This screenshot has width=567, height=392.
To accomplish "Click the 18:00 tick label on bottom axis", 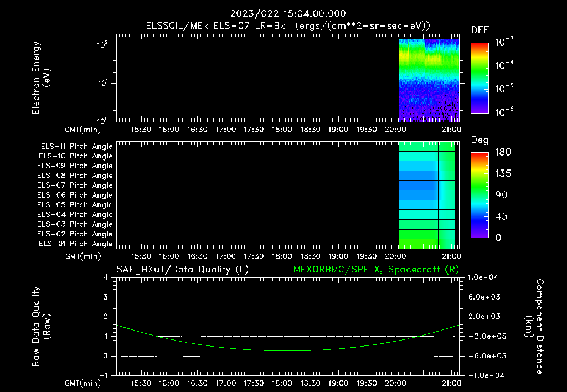I will (282, 383).
